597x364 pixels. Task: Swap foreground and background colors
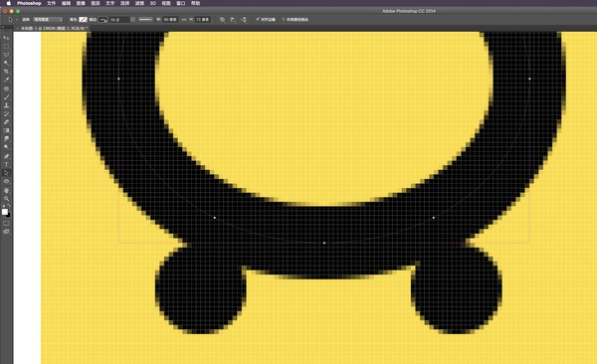9,206
